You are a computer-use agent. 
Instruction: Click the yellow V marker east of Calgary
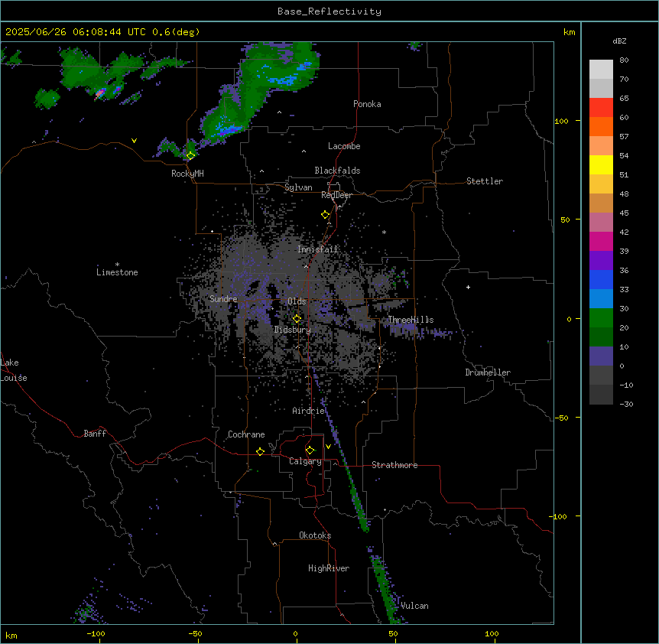point(328,447)
